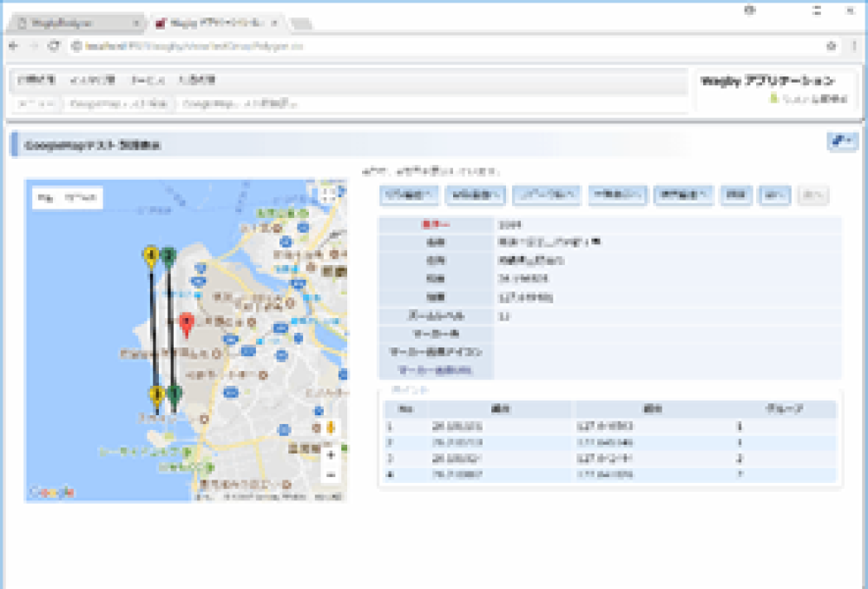Select row 1 in the points table
Screen dimensions: 868x589
coord(609,427)
